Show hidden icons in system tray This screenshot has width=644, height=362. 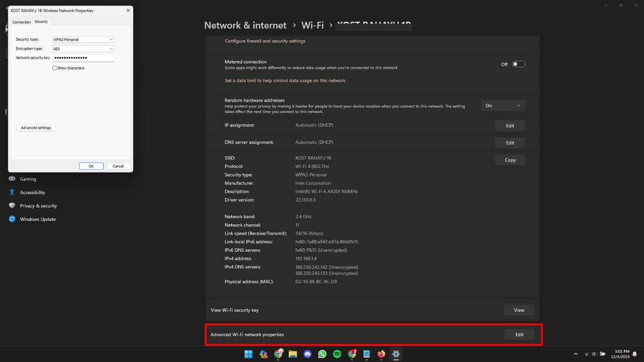coord(576,354)
